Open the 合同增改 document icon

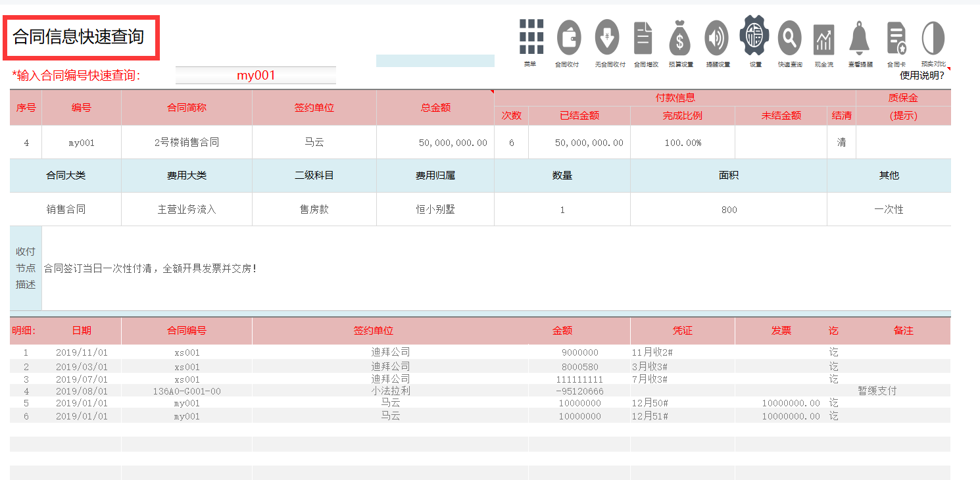pos(643,37)
